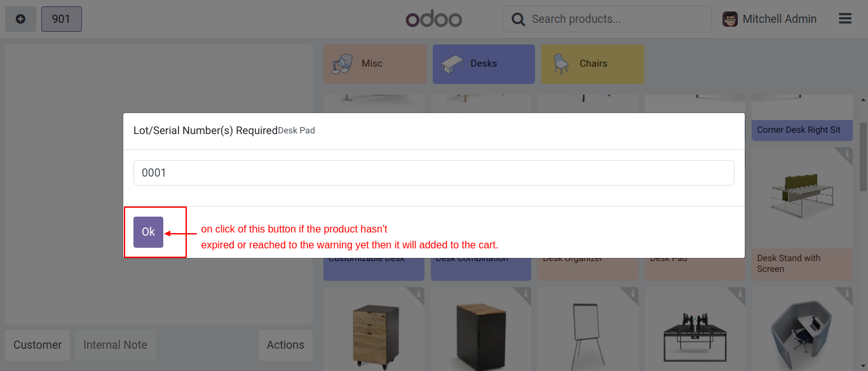Click the Internal Note button
This screenshot has height=371, width=868.
click(x=115, y=345)
